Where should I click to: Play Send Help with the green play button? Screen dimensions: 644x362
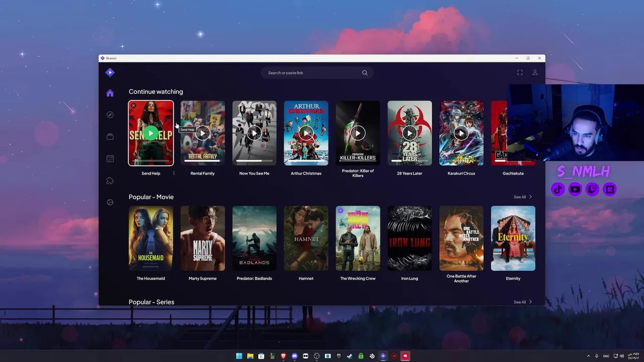(x=150, y=133)
